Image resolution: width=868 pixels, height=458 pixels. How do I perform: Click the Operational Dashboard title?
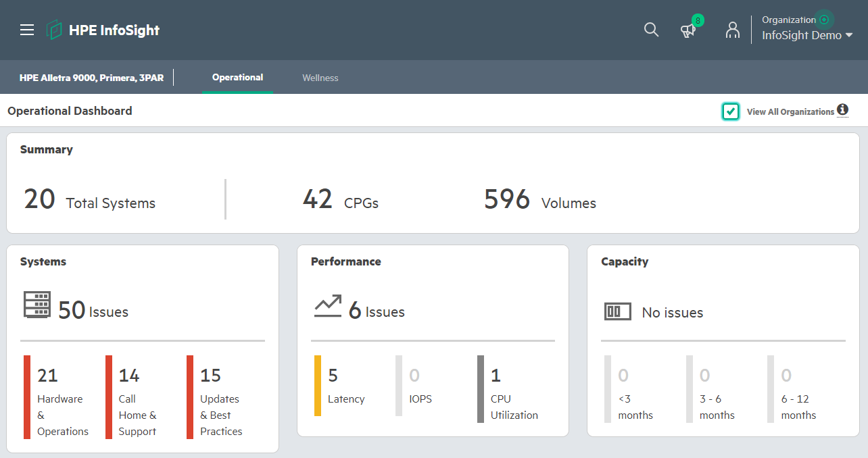point(70,111)
